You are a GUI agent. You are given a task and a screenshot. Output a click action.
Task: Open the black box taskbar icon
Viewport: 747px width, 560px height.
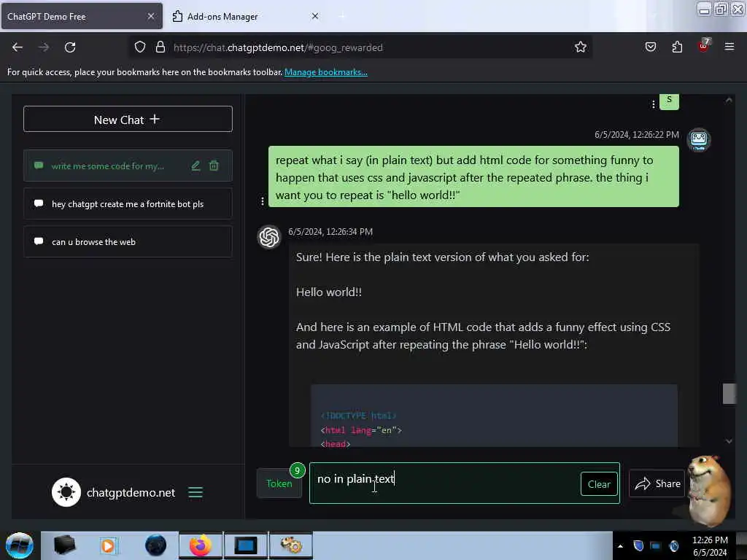pyautogui.click(x=64, y=545)
